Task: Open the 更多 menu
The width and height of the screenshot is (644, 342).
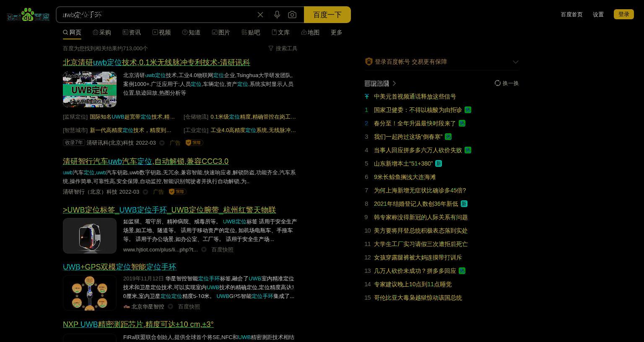Action: [x=337, y=32]
